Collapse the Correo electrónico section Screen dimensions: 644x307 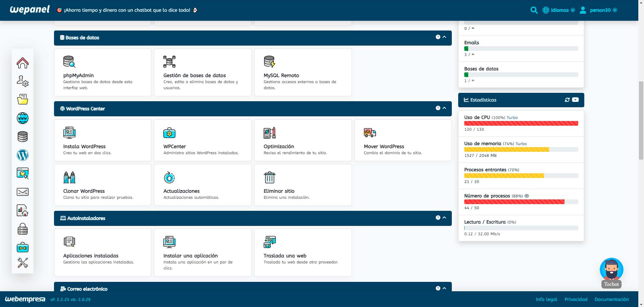click(x=444, y=289)
